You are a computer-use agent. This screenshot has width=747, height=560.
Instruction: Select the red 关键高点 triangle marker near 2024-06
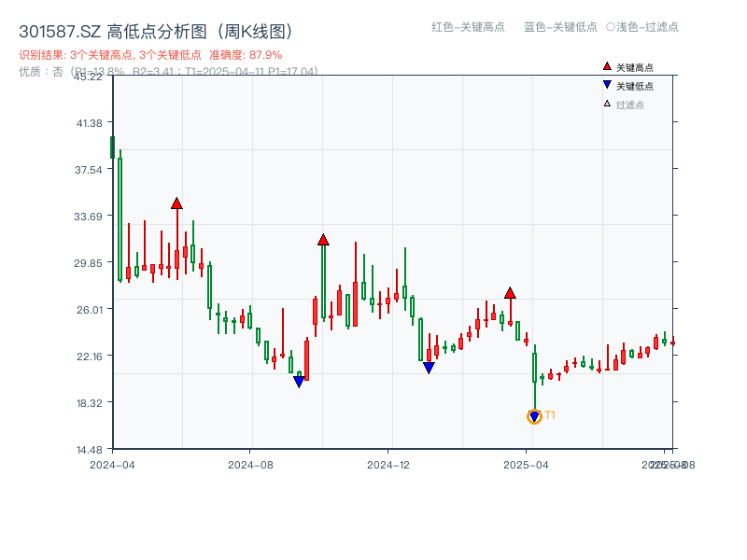[x=176, y=202]
